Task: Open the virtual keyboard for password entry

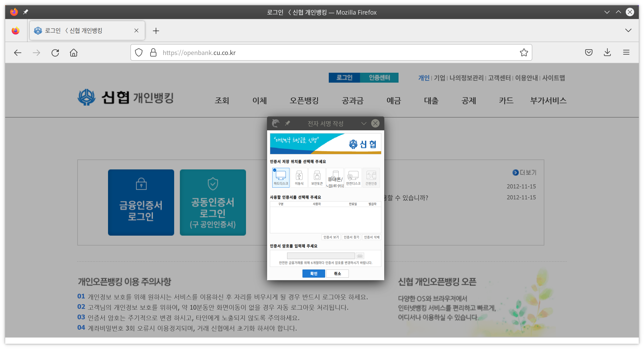Action: point(360,256)
